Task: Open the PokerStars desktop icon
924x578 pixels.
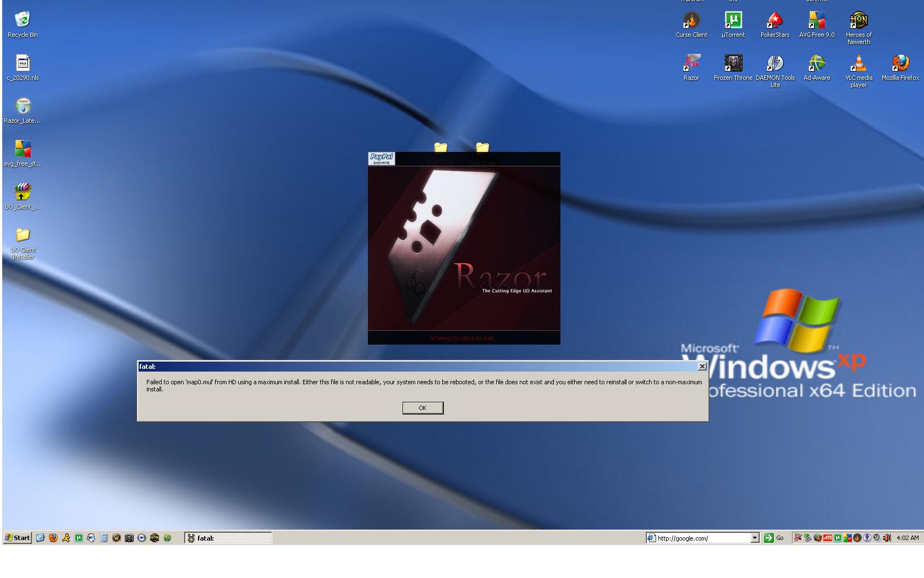Action: point(774,21)
